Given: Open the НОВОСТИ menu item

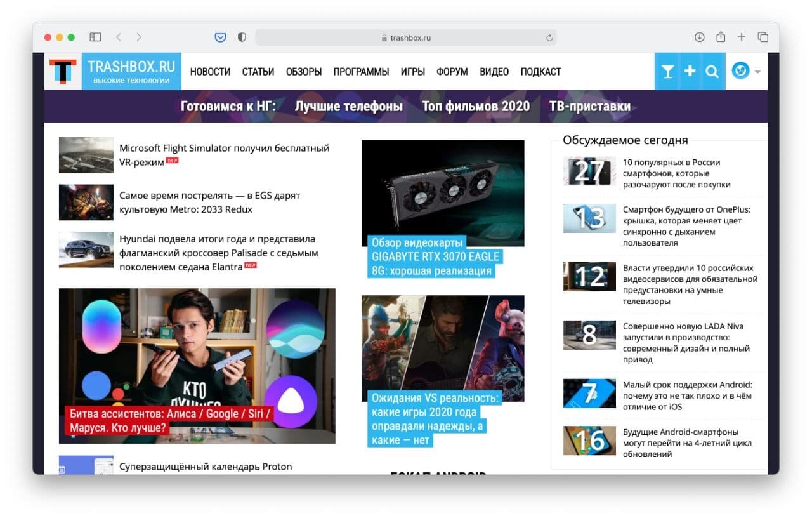Looking at the screenshot, I should 210,72.
